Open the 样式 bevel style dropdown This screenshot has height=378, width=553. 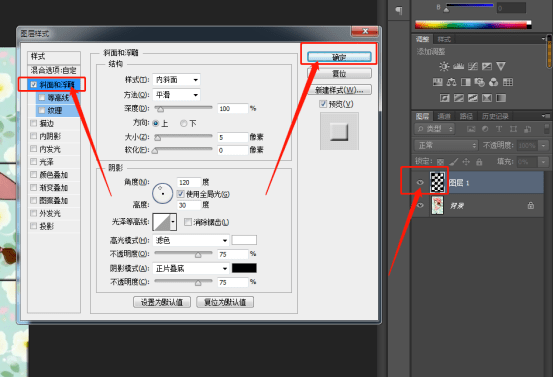[176, 80]
